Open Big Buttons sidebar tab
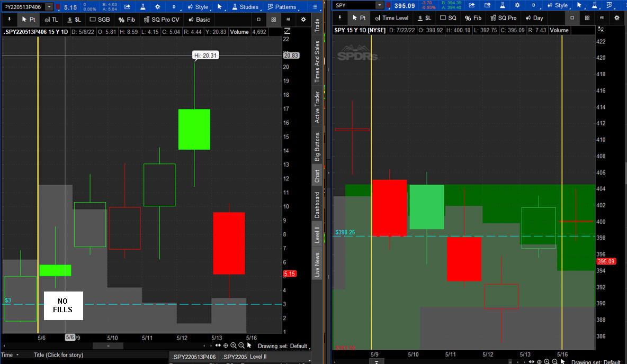 point(317,146)
